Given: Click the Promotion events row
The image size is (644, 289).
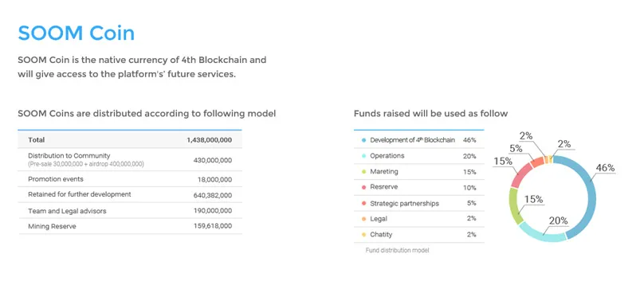Looking at the screenshot, I should tap(130, 179).
